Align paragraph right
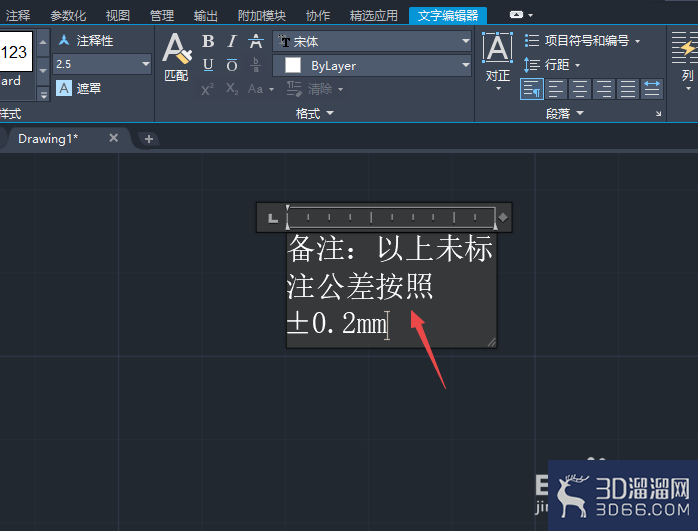 604,89
